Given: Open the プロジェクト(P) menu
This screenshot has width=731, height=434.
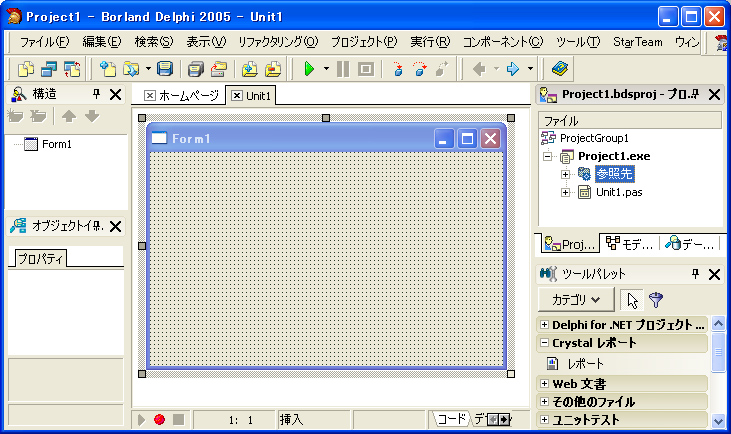Looking at the screenshot, I should pyautogui.click(x=364, y=42).
